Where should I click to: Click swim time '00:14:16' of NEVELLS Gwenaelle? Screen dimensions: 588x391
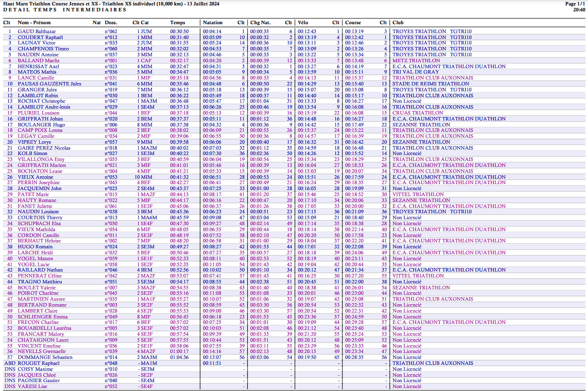(212, 352)
